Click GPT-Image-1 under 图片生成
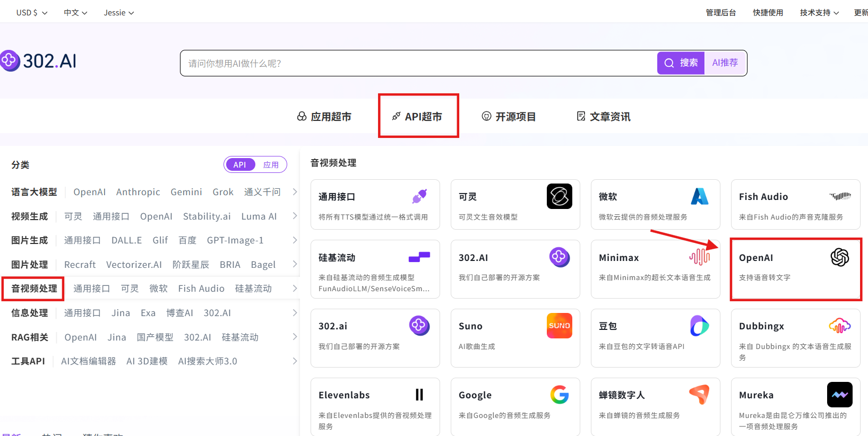Viewport: 868px width, 436px height. coord(235,240)
